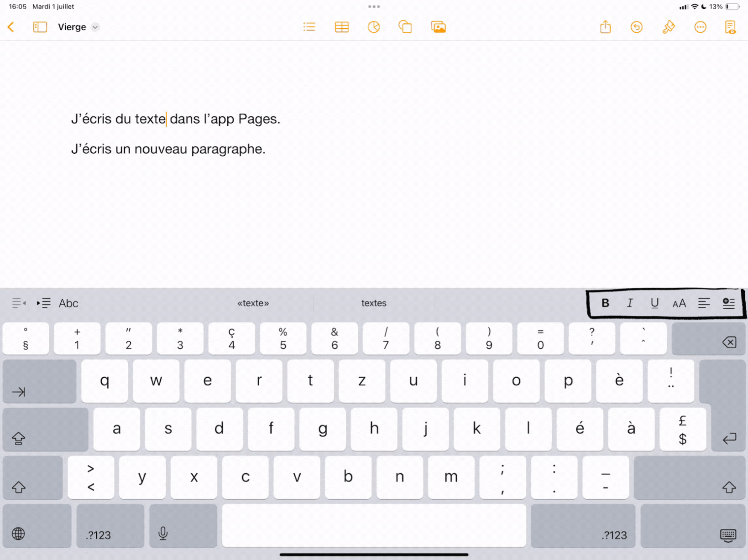Screen dimensions: 748x560
Task: Toggle underline formatting
Action: point(654,303)
